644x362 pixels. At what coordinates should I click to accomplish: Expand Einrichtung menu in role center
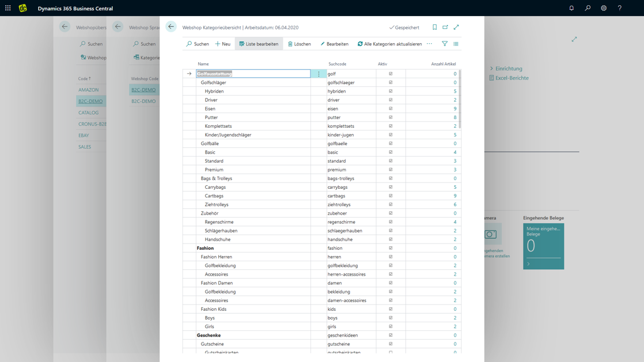506,68
